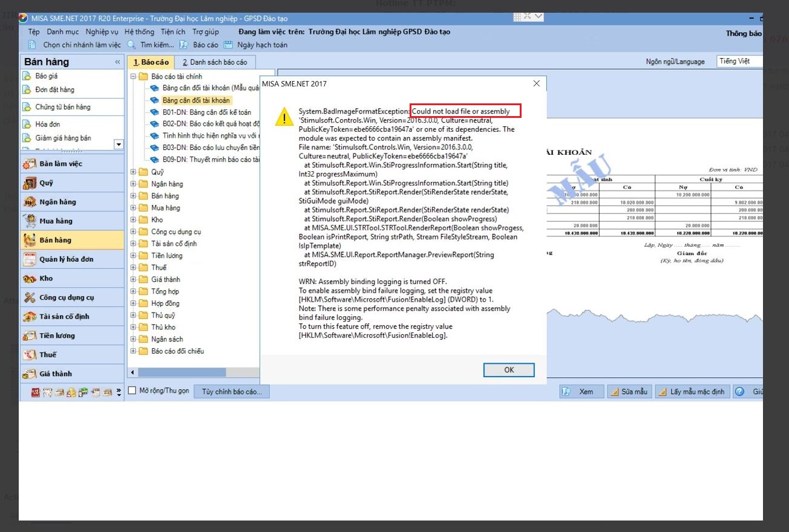Open the Nghiệp vụ menu
The image size is (789, 532).
click(102, 32)
